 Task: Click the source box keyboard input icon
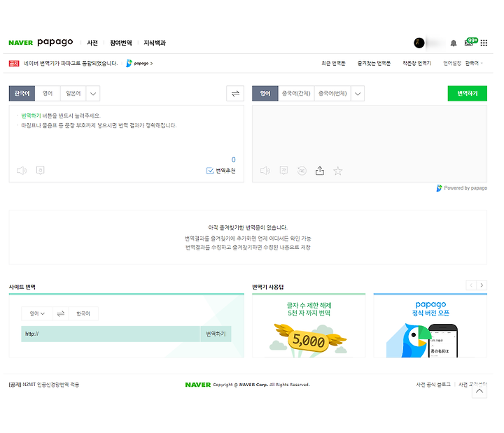40,170
